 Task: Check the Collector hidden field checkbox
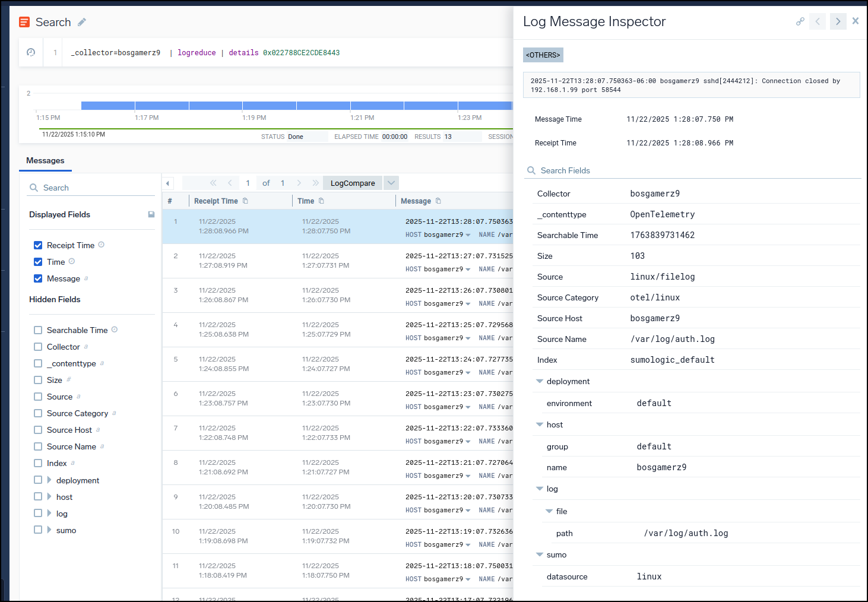pyautogui.click(x=38, y=347)
